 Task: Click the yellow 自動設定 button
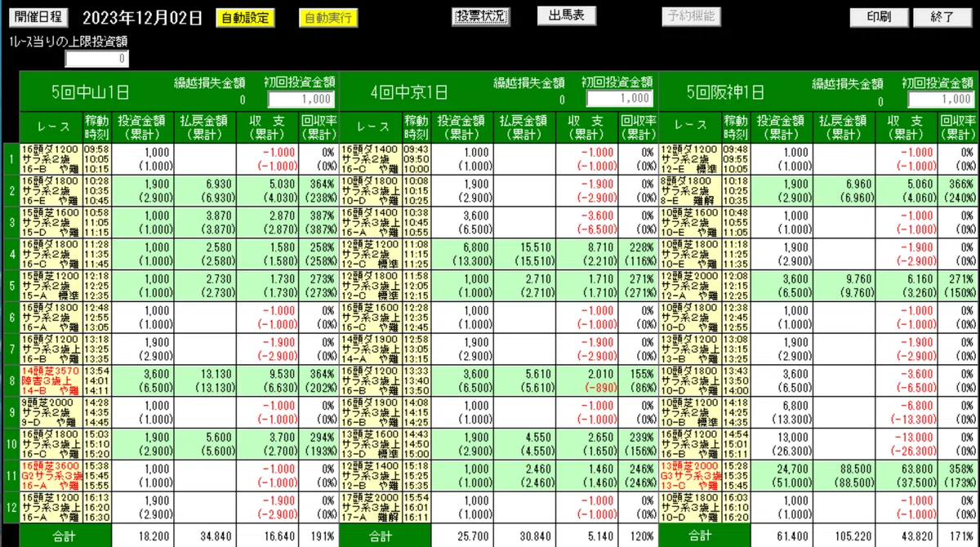[x=245, y=17]
